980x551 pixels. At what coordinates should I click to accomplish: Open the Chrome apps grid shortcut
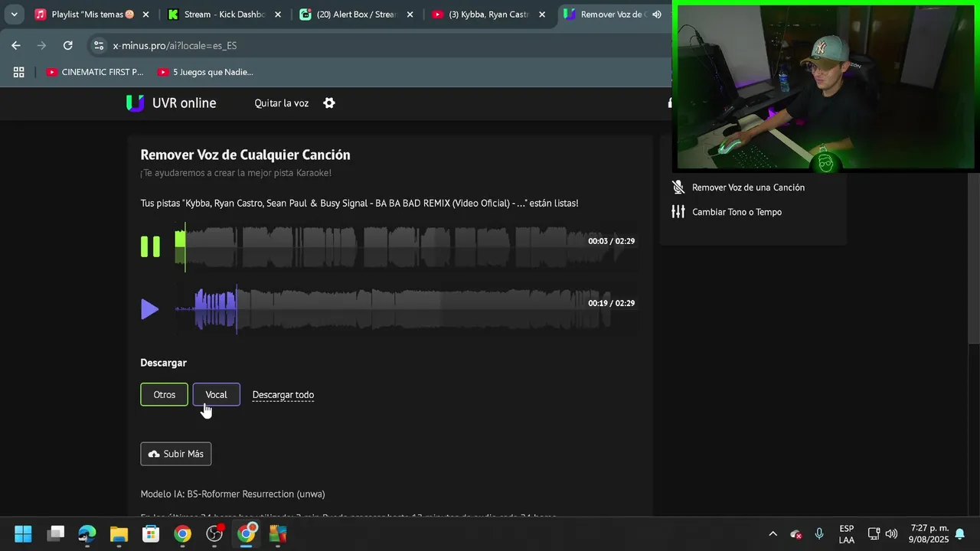[x=18, y=72]
